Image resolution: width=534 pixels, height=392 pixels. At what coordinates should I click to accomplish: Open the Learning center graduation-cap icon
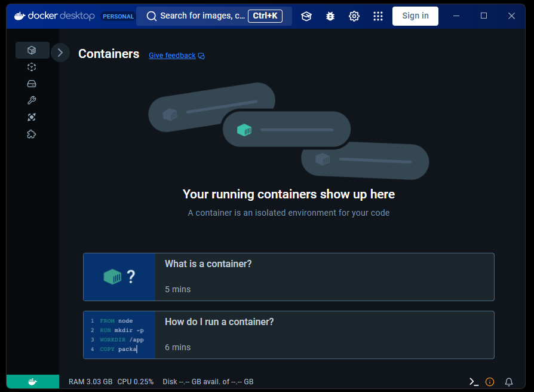pyautogui.click(x=306, y=16)
